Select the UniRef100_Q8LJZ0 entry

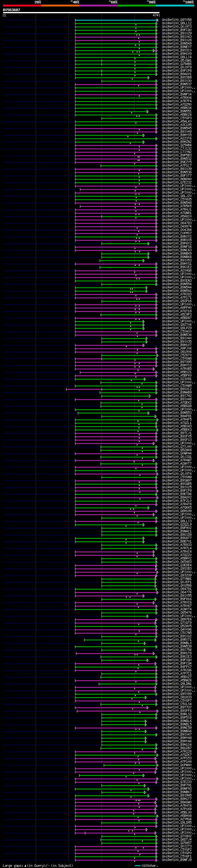177,196
